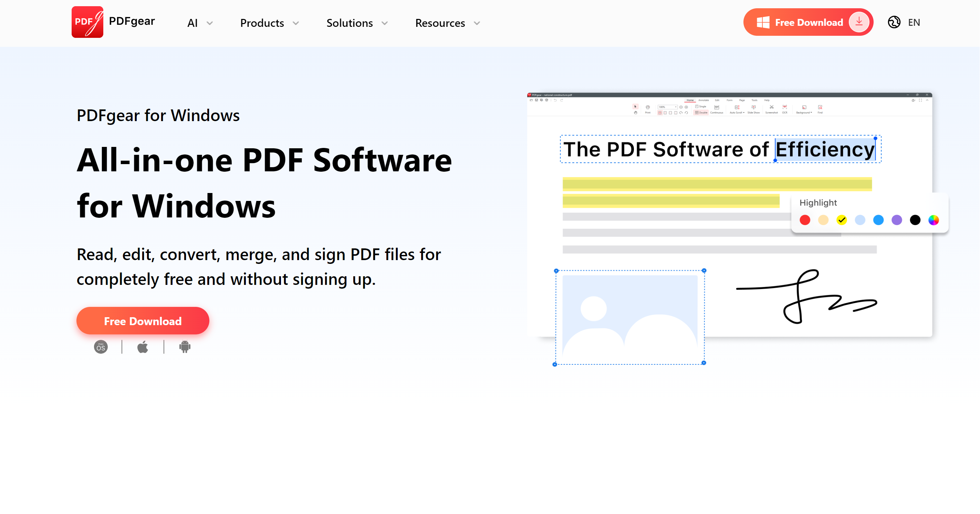This screenshot has width=980, height=514.
Task: Open the Background dropdown in preview
Action: coord(804,109)
